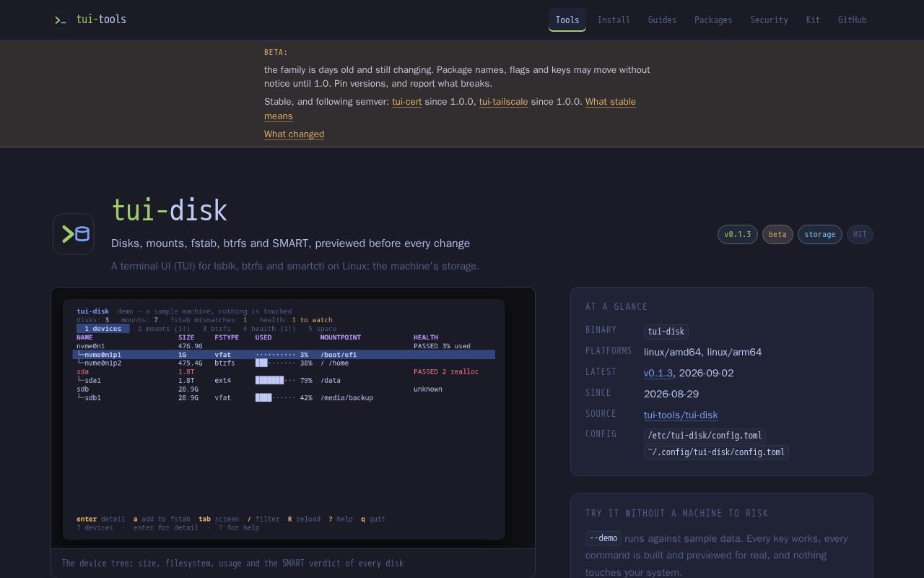Click the /etc/tui-disk/config.toml path
This screenshot has width=924, height=578.
705,436
